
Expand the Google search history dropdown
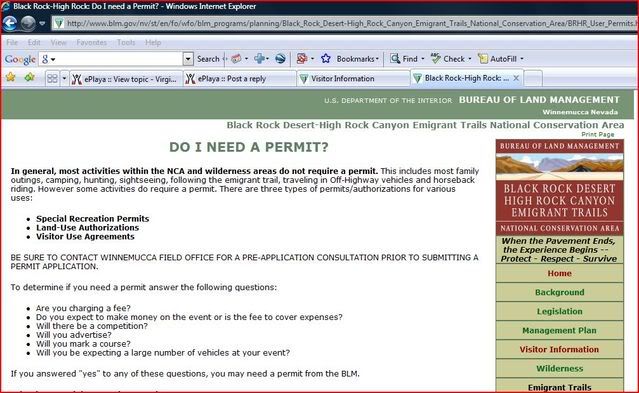pyautogui.click(x=188, y=59)
